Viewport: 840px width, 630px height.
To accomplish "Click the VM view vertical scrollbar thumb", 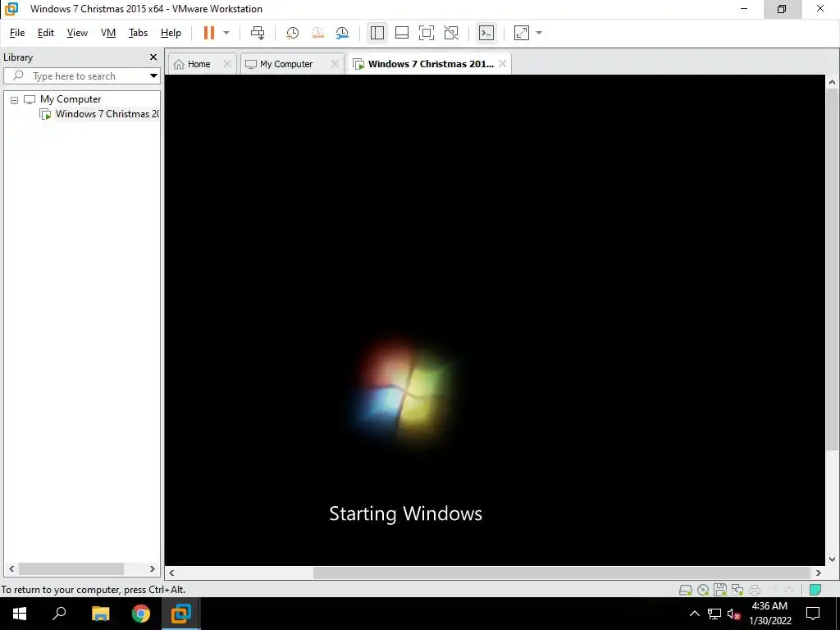I will pyautogui.click(x=832, y=269).
